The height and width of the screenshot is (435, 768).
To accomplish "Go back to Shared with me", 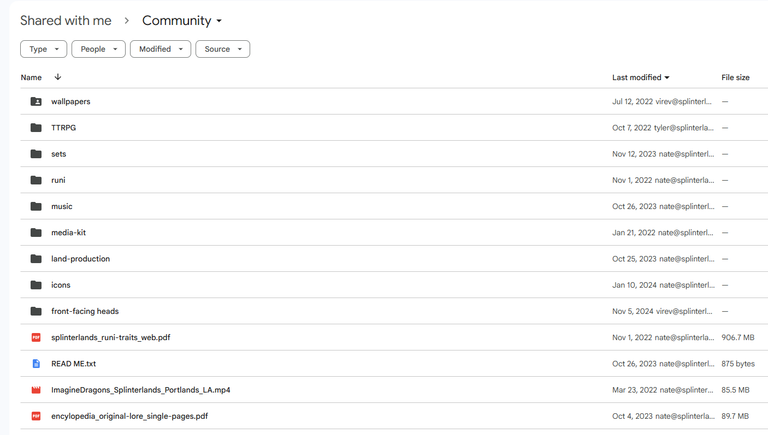I will tap(66, 21).
